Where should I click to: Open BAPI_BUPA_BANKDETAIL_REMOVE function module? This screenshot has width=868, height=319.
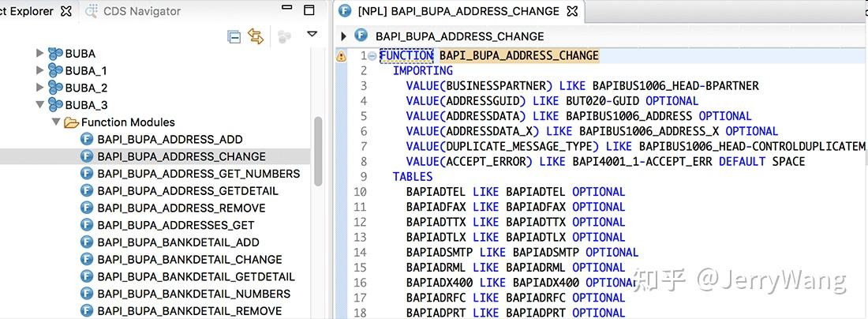point(190,311)
